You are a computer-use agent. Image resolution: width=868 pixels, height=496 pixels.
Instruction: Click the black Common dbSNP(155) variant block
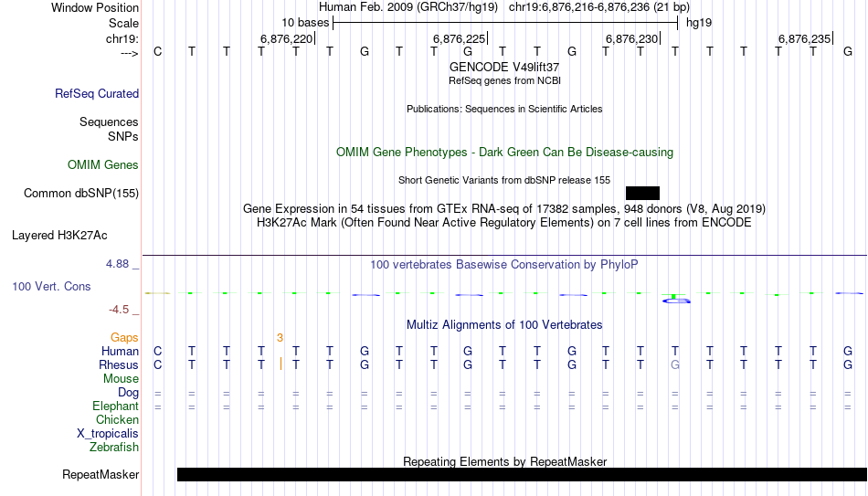coord(642,194)
